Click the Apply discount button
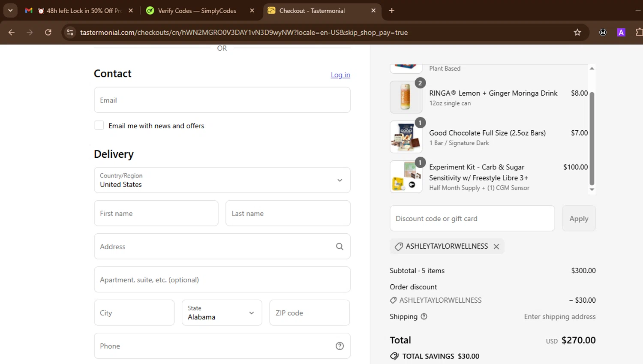This screenshot has width=643, height=364. (x=579, y=219)
